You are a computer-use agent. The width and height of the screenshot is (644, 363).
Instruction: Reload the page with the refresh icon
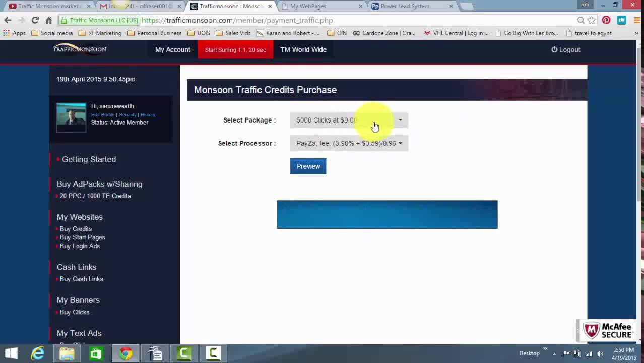tap(35, 20)
